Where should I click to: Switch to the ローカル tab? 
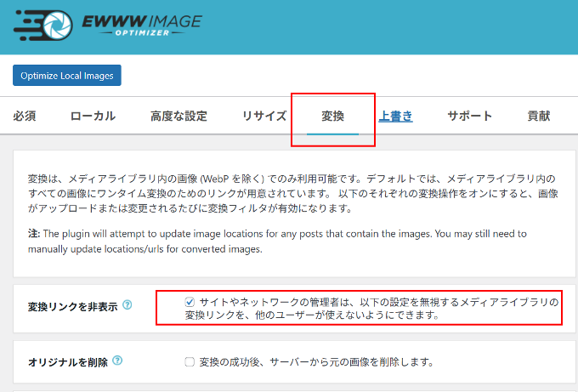coord(93,116)
